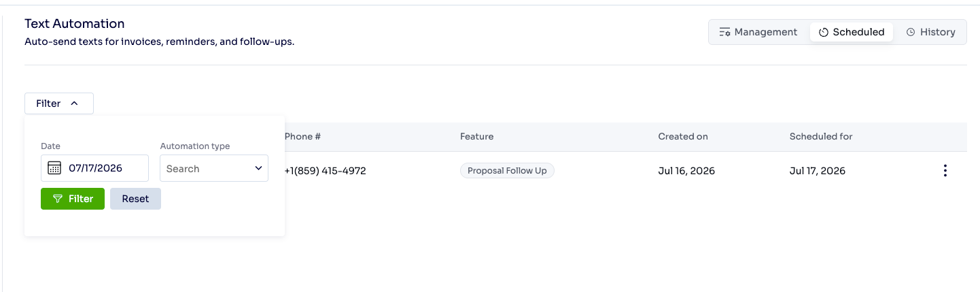Screen dimensions: 980x292
Task: Switch to the History tab
Action: coord(930,32)
